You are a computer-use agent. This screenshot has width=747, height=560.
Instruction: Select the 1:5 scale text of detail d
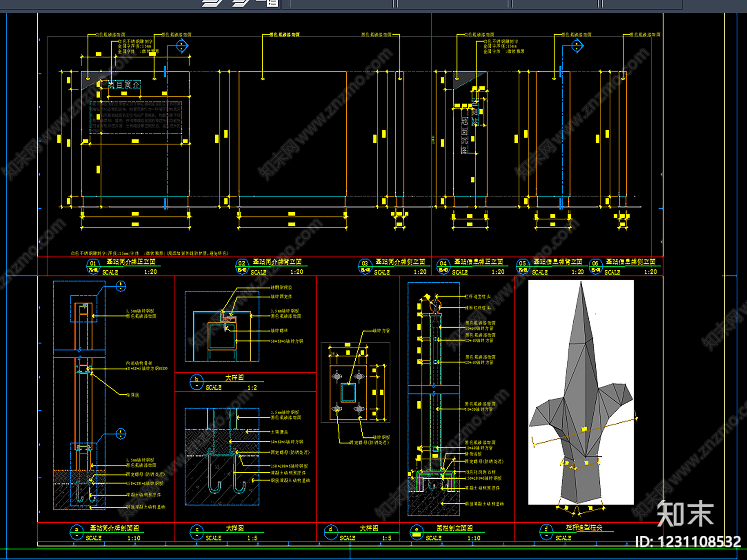(x=387, y=538)
